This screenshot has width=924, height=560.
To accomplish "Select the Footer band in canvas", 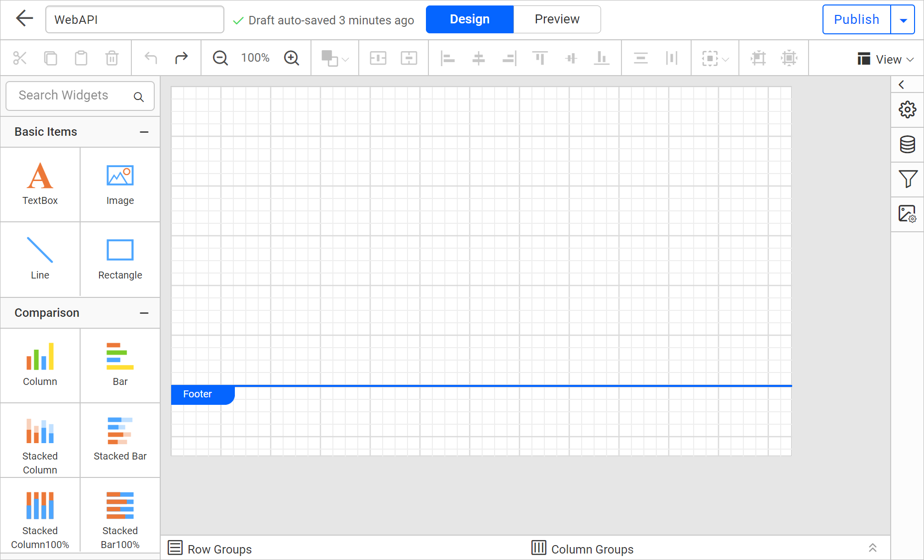I will click(x=198, y=394).
